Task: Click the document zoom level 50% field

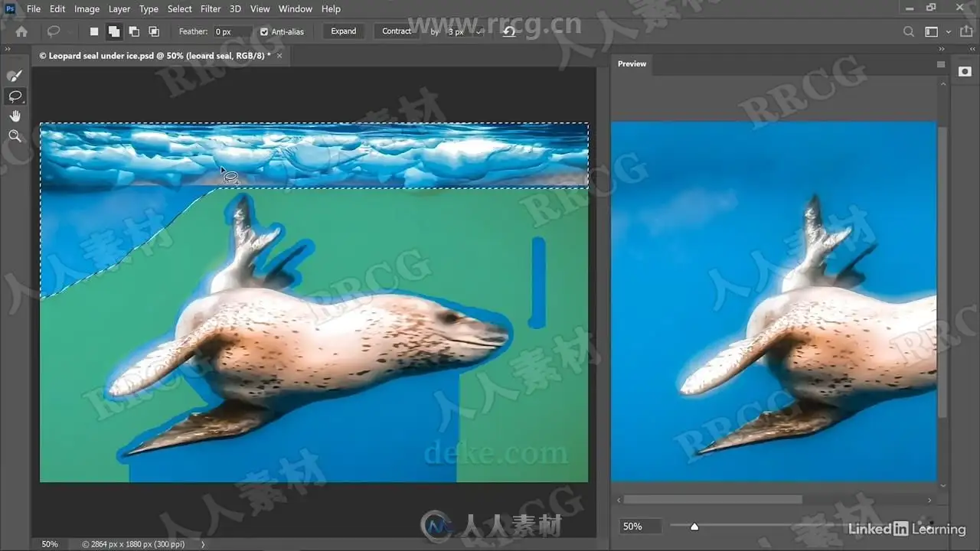Action: [50, 544]
